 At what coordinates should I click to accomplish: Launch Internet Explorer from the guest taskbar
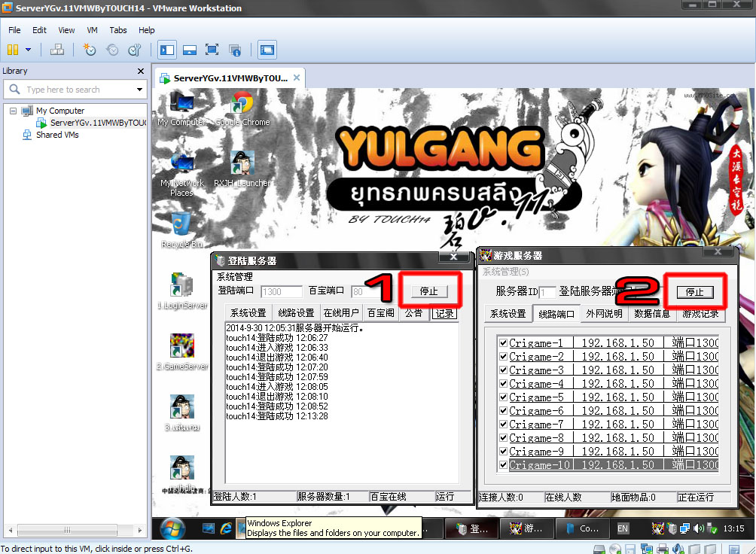click(x=225, y=528)
